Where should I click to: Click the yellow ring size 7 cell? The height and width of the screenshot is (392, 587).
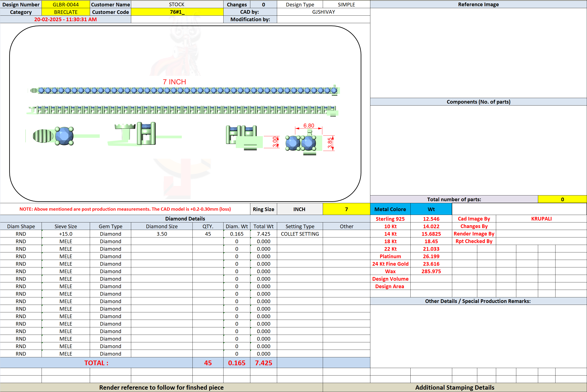pos(346,209)
